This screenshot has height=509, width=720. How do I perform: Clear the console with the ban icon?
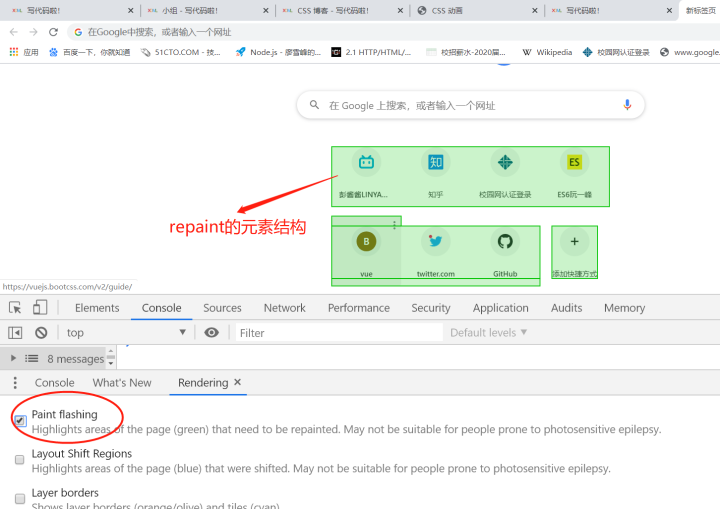point(41,333)
